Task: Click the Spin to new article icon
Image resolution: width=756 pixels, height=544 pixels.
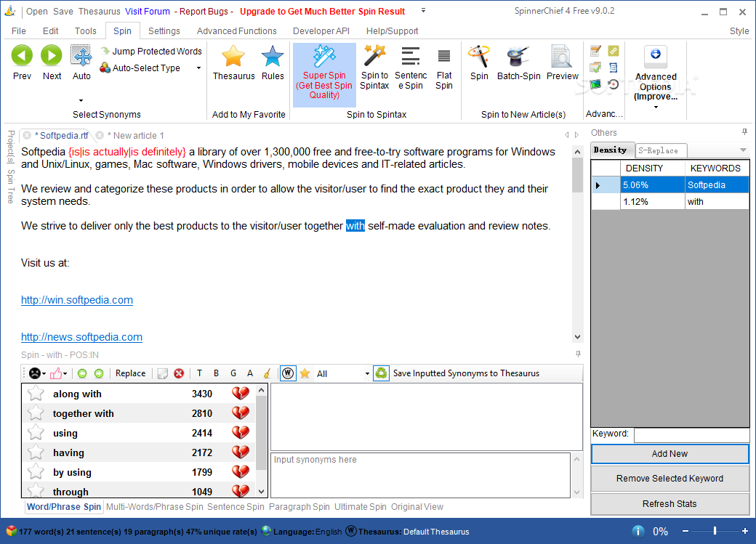Action: coord(479,56)
